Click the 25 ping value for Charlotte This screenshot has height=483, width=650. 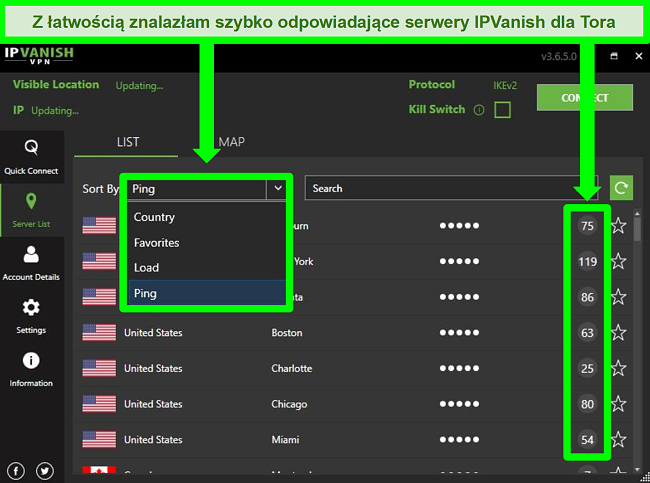coord(587,368)
